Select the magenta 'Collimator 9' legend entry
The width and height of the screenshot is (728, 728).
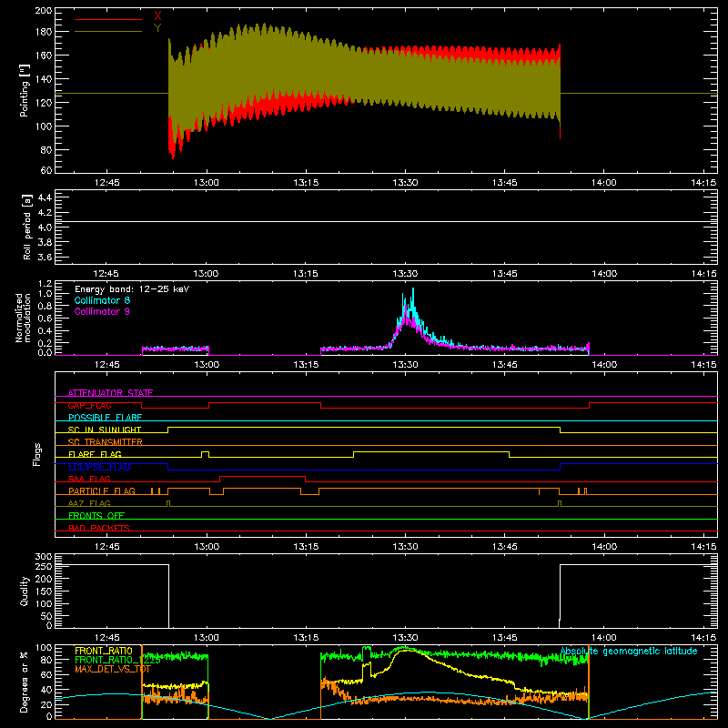point(102,311)
